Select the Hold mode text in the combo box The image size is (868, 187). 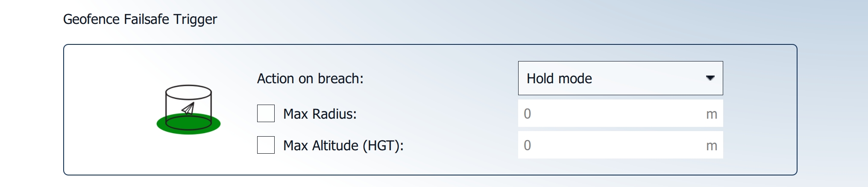(559, 79)
